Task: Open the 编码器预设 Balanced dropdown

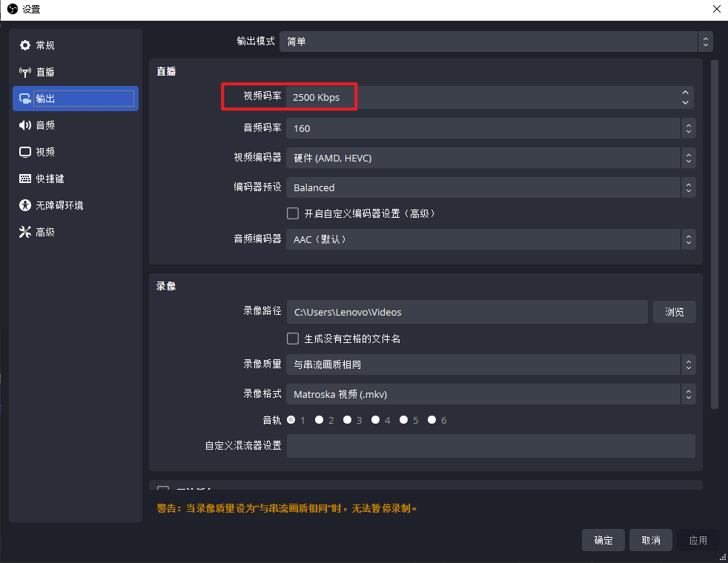Action: click(489, 187)
